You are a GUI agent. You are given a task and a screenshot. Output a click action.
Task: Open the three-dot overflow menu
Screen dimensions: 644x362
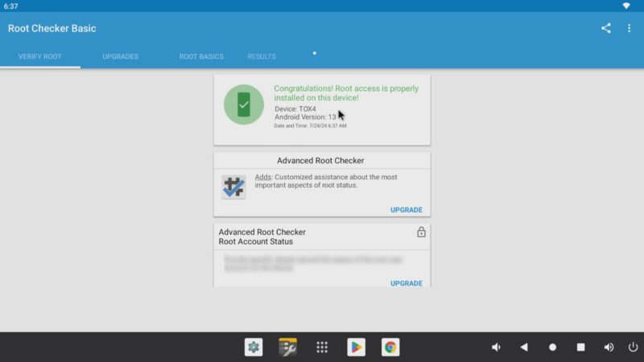point(629,28)
